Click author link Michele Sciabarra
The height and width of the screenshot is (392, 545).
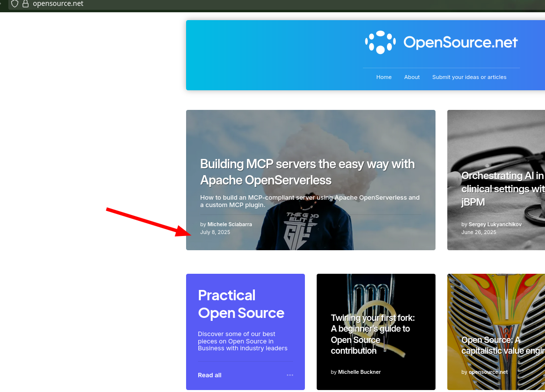point(229,224)
